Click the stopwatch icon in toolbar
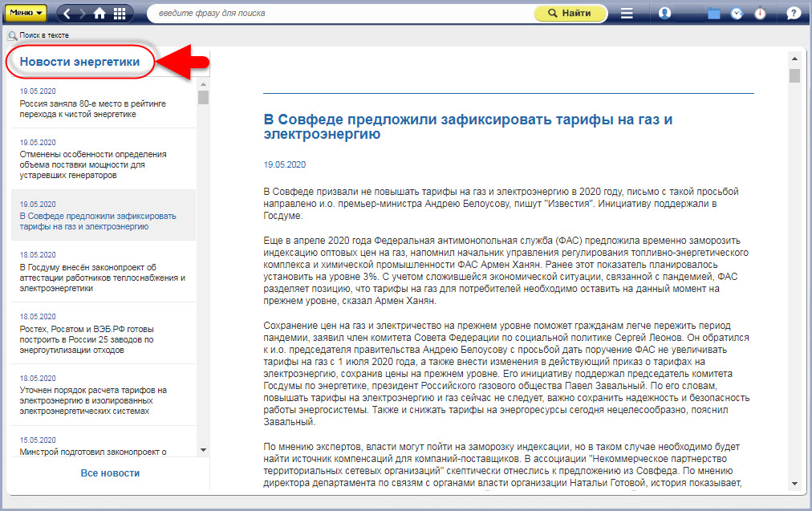Screen dimensions: 812x511 coord(760,14)
